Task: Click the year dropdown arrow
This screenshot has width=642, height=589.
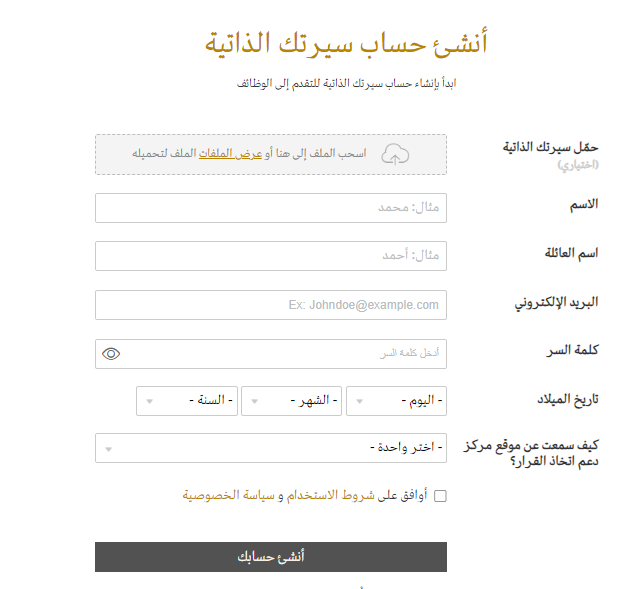Action: [x=149, y=401]
